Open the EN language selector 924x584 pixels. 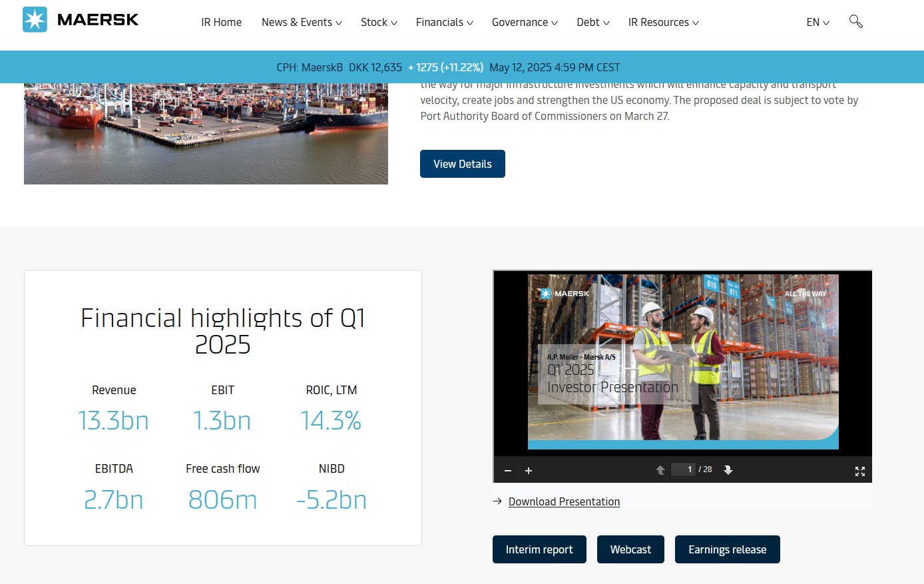click(x=818, y=22)
